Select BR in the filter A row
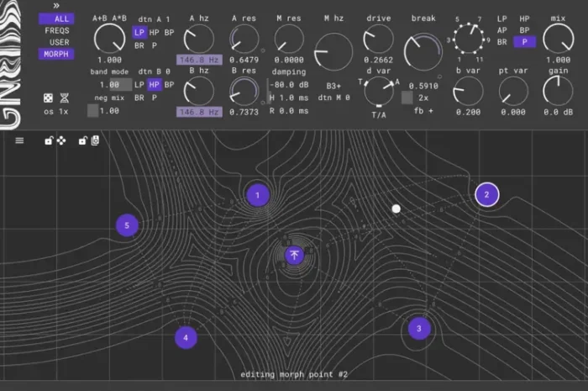 139,45
